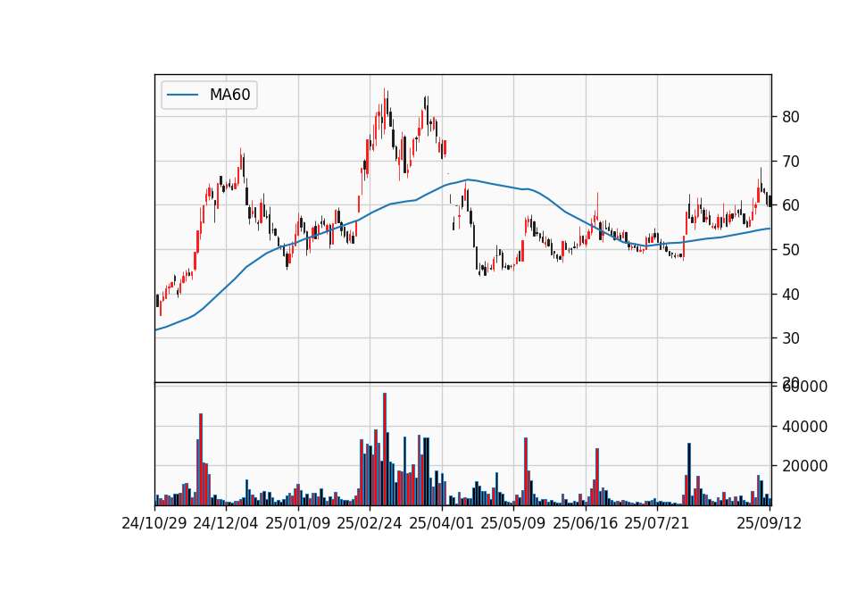Click the 24/10/29 date label
857x616 pixels.
coord(154,523)
